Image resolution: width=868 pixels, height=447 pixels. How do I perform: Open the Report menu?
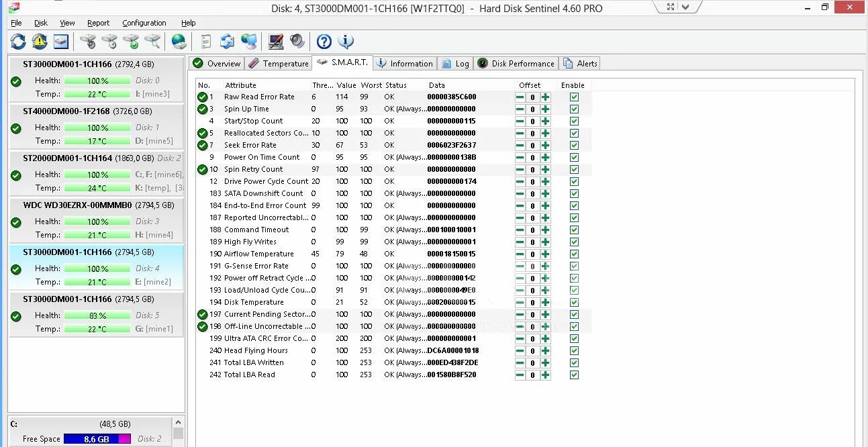[99, 23]
